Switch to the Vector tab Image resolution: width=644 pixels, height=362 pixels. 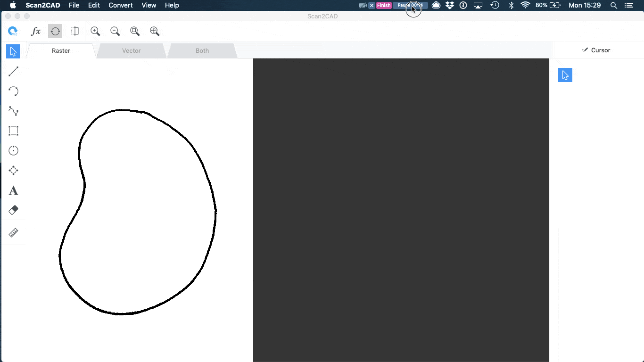(x=131, y=51)
